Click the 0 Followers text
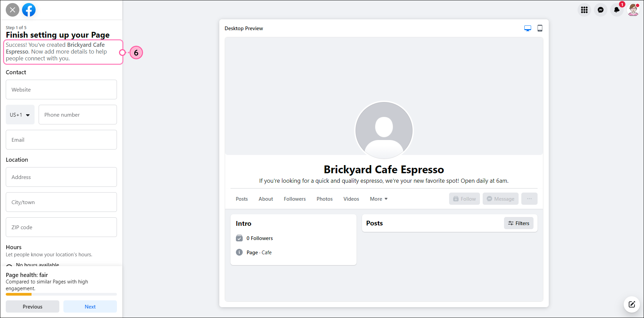This screenshot has width=644, height=318. [x=260, y=238]
